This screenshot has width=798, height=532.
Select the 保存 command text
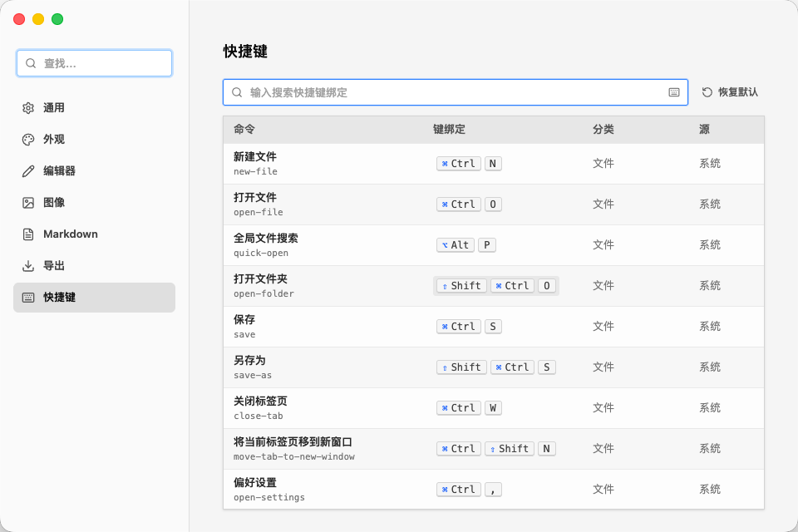(x=244, y=320)
